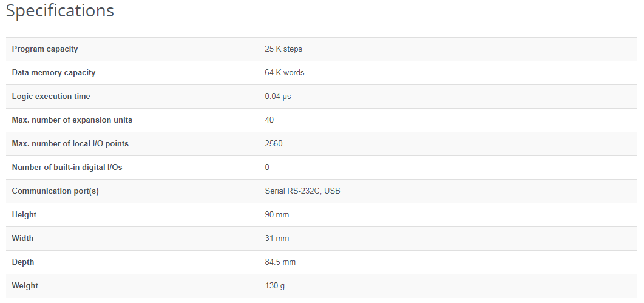Select the 25 K steps value
Screen dimensions: 644x303
(x=283, y=49)
